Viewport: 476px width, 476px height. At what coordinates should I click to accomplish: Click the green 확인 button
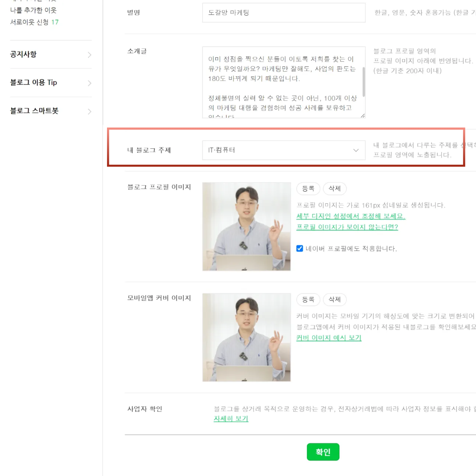[x=323, y=452]
